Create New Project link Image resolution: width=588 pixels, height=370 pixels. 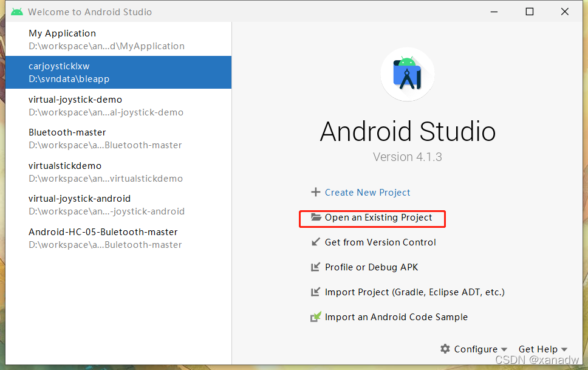pyautogui.click(x=367, y=193)
